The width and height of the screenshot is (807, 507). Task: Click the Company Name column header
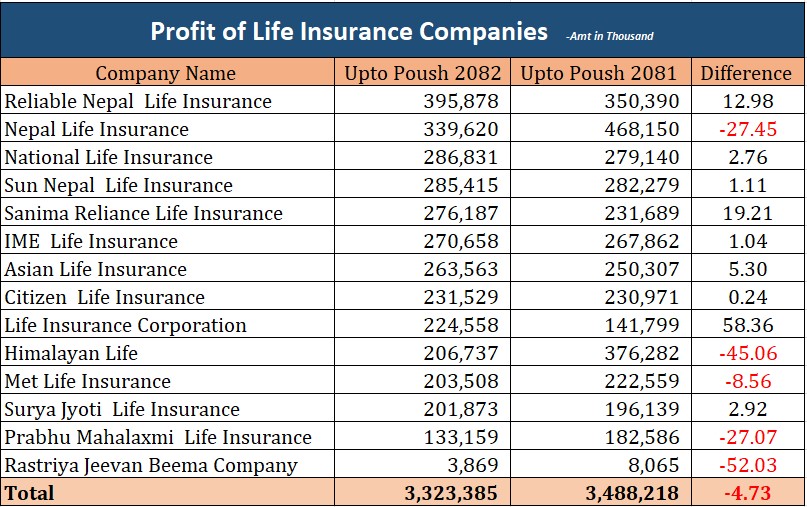click(166, 73)
